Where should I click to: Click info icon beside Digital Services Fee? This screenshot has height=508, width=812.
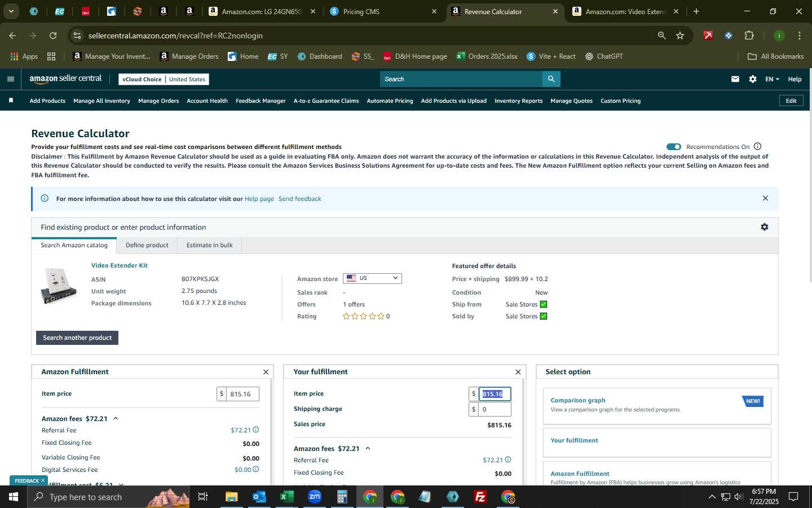click(x=255, y=469)
